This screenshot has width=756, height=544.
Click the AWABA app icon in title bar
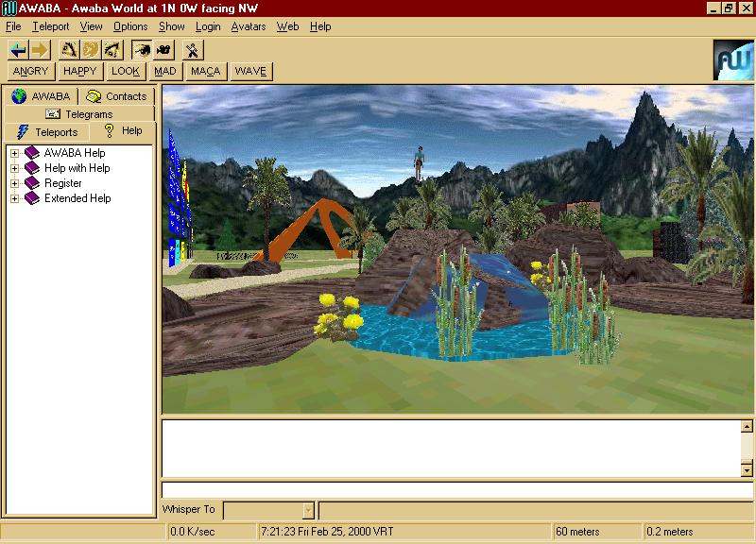point(9,8)
